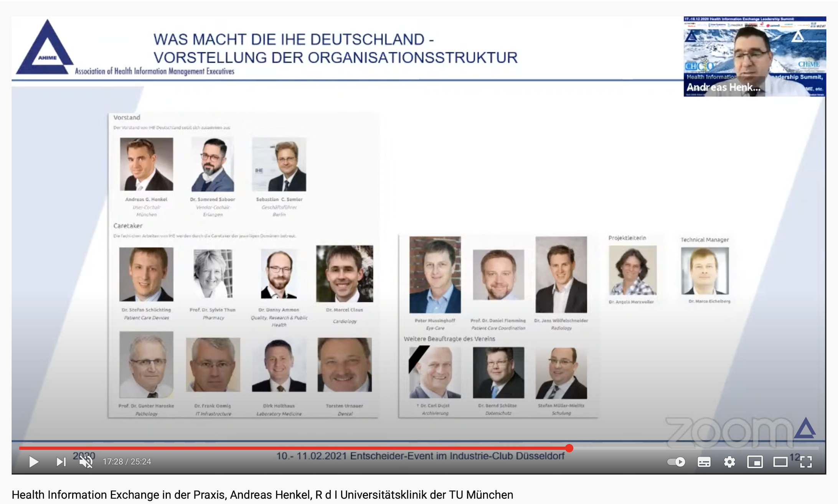Click 'Weitere Beauftragte des Vereins' heading

pos(449,339)
